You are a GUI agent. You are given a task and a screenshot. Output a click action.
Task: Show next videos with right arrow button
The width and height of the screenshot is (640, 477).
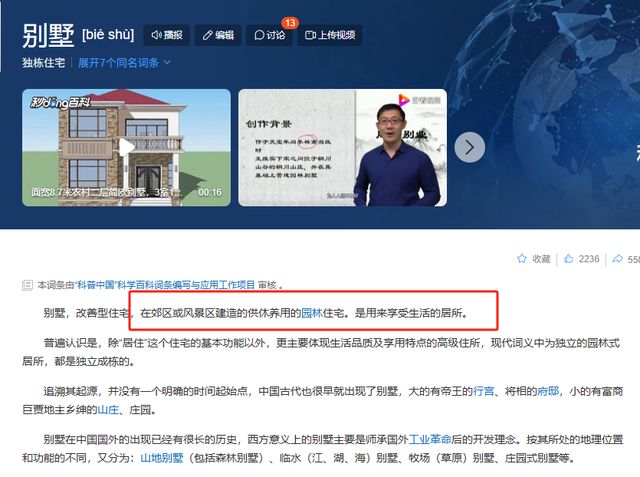click(470, 147)
